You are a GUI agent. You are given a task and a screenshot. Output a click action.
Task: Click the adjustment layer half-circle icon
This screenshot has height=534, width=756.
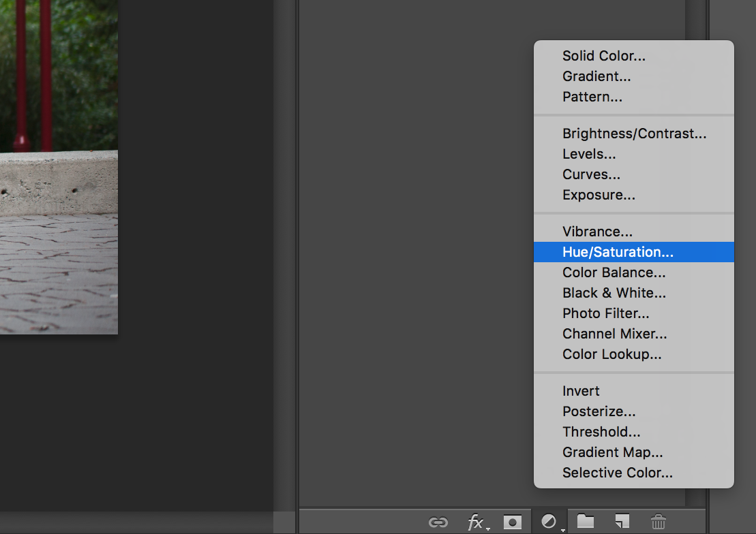pos(549,521)
